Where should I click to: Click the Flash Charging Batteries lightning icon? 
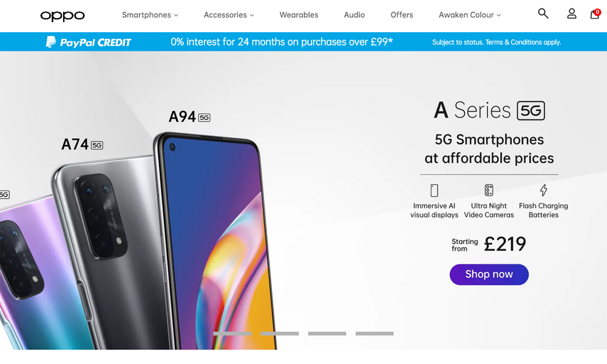[543, 190]
